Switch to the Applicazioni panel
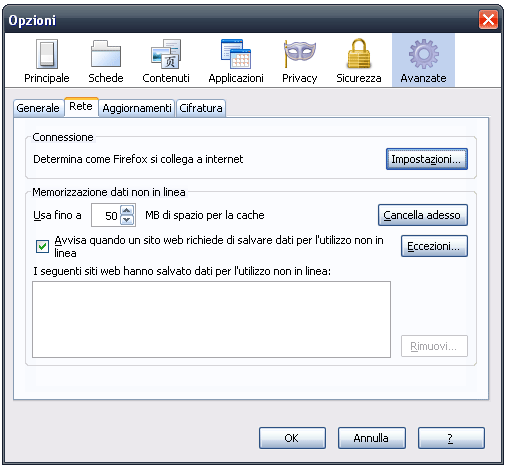Screen dimensions: 508x470 [x=236, y=61]
